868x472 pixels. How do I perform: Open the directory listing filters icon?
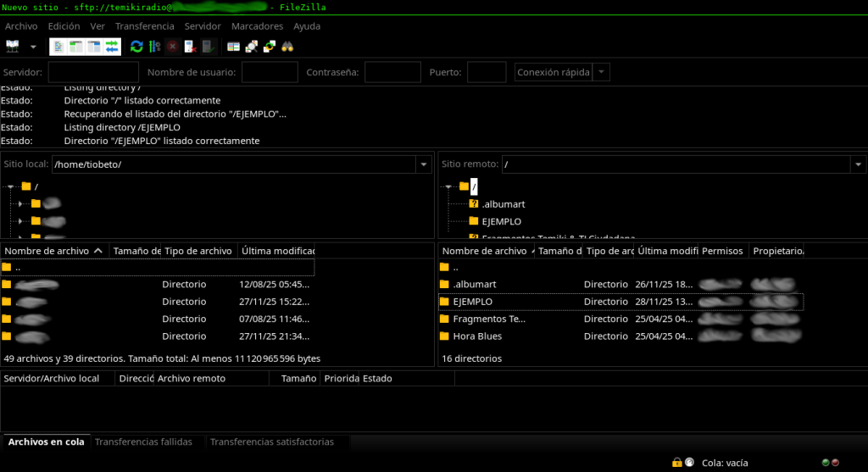[234, 47]
